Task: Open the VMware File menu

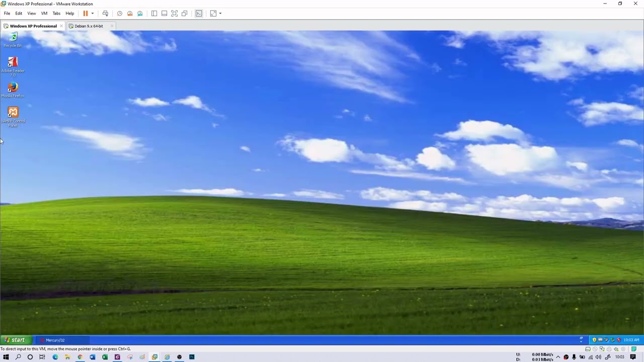Action: click(x=7, y=14)
